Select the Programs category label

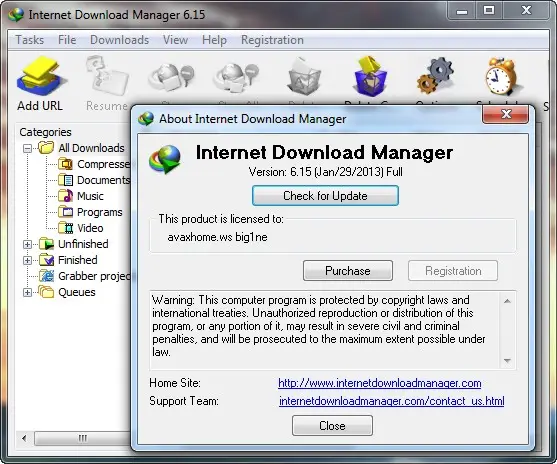click(99, 212)
